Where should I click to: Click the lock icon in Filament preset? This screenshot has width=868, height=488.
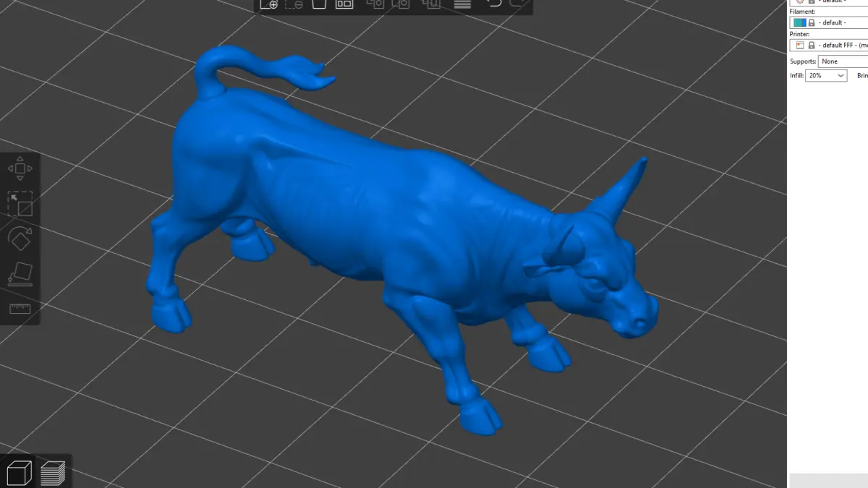812,22
